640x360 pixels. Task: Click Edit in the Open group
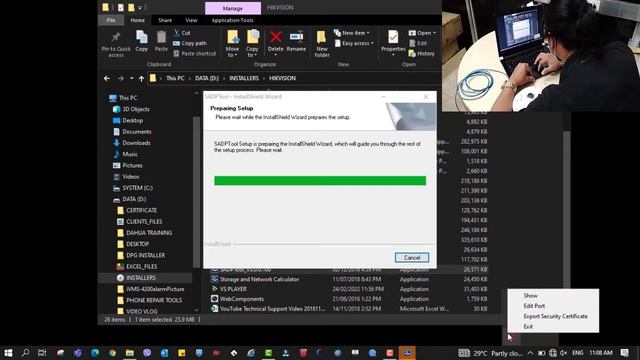pyautogui.click(x=418, y=43)
